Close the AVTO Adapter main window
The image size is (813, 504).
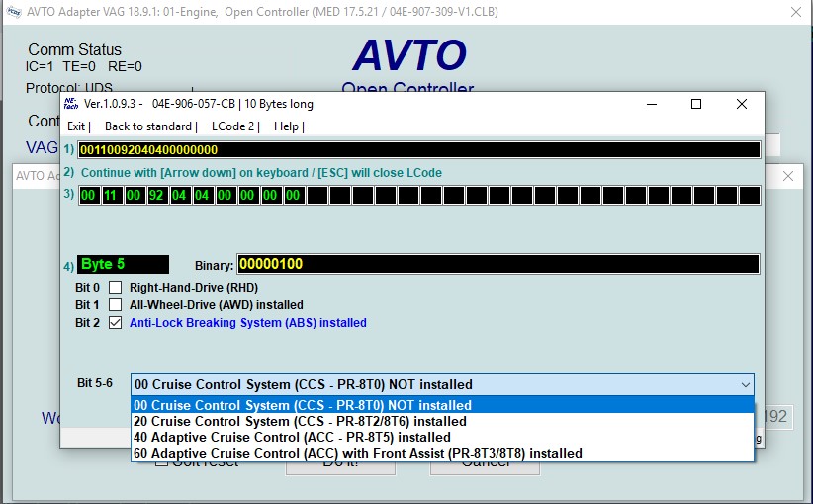click(796, 12)
